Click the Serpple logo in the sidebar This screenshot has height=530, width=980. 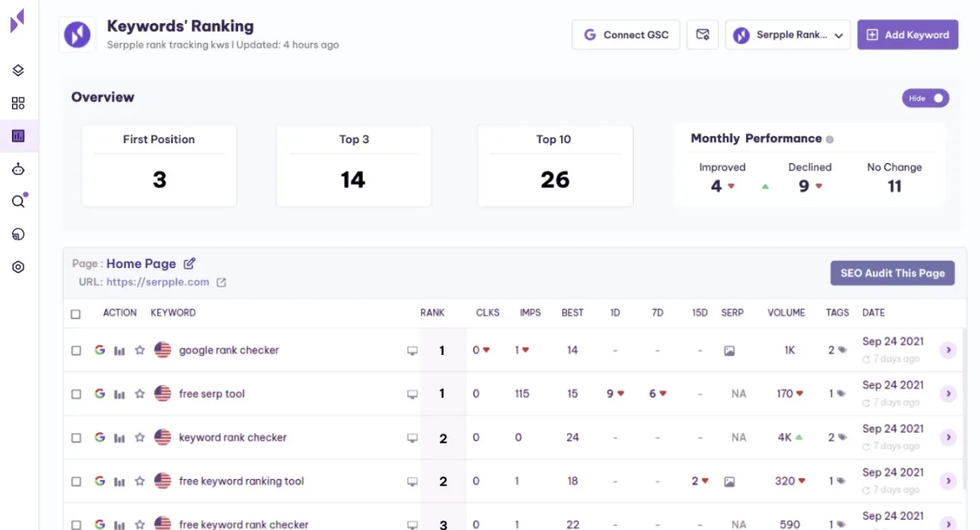pyautogui.click(x=18, y=21)
